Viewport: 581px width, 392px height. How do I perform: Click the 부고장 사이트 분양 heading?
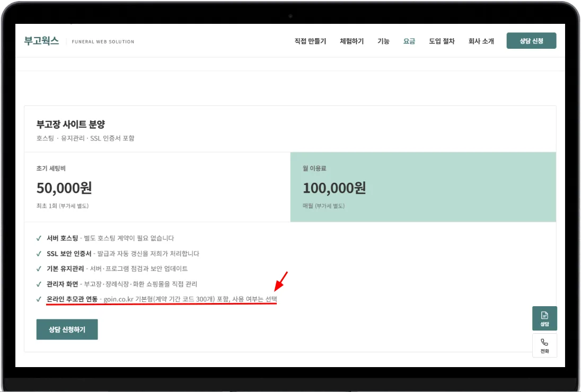pyautogui.click(x=71, y=124)
